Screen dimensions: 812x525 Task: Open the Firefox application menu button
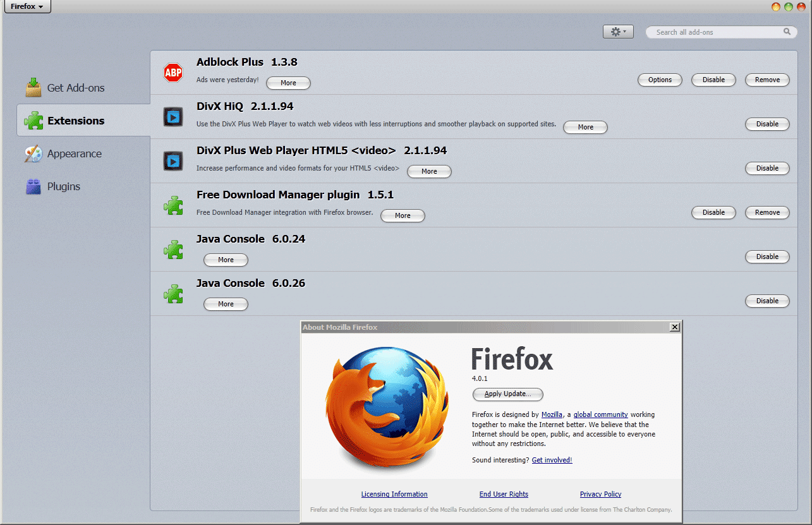click(x=27, y=6)
